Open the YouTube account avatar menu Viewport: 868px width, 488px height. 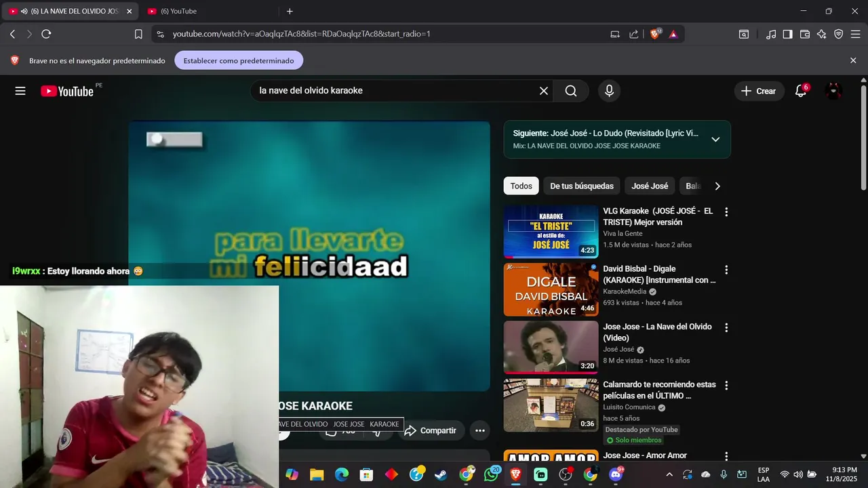(x=833, y=91)
